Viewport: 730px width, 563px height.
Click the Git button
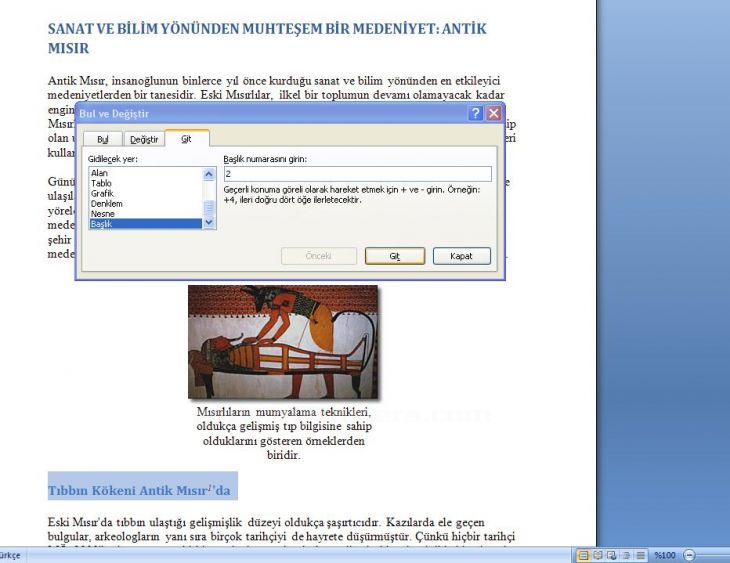click(395, 256)
